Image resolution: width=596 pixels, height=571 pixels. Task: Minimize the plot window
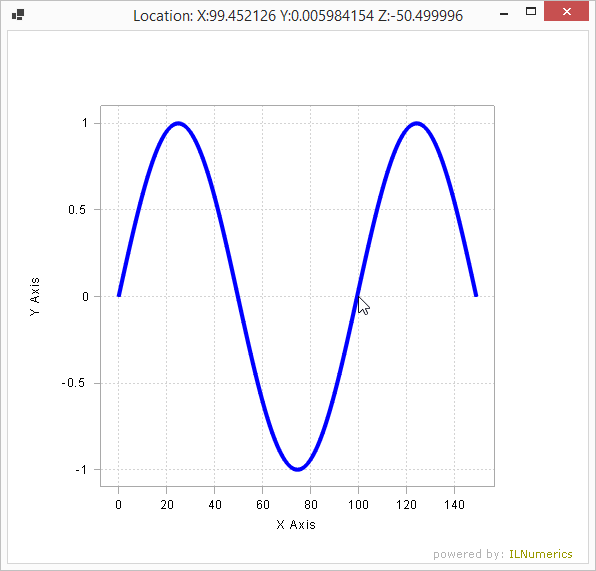504,14
